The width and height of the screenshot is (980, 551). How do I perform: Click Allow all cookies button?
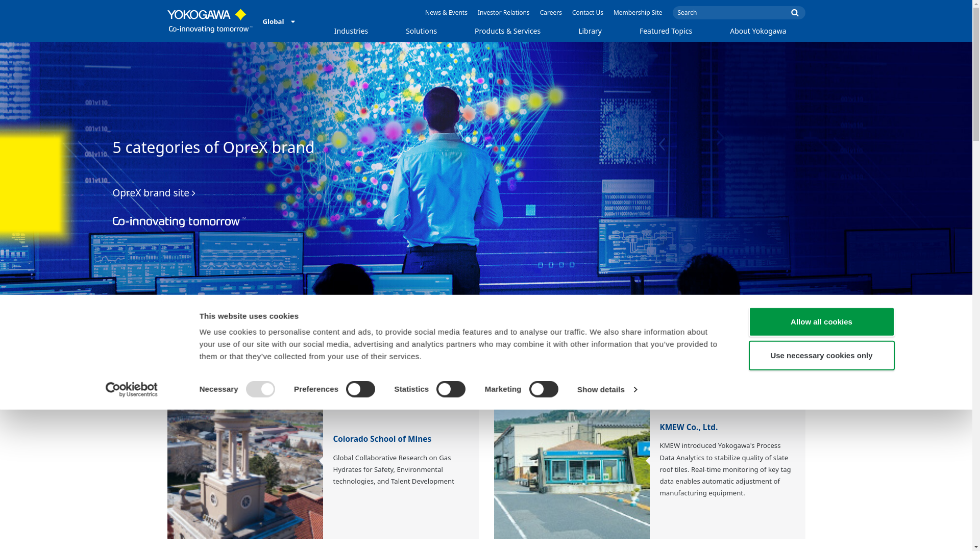point(821,322)
